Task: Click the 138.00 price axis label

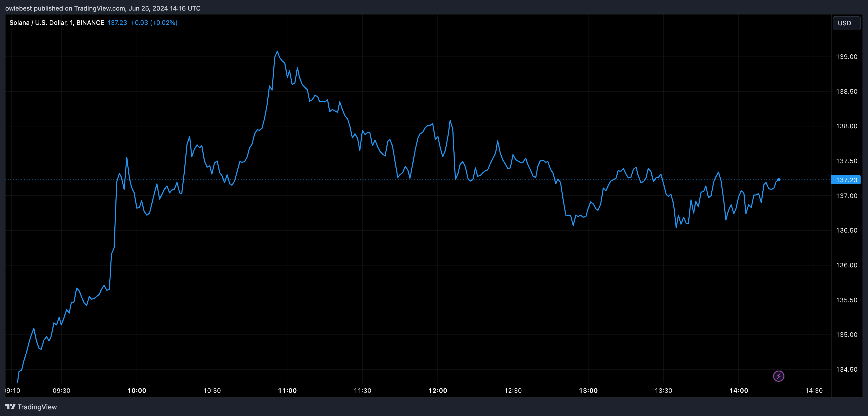Action: coord(846,126)
